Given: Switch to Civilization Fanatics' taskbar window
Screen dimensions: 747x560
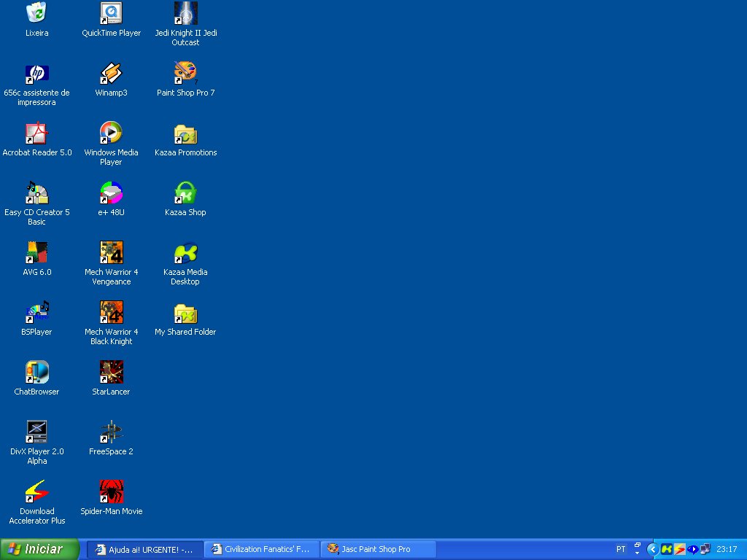Looking at the screenshot, I should [x=262, y=549].
